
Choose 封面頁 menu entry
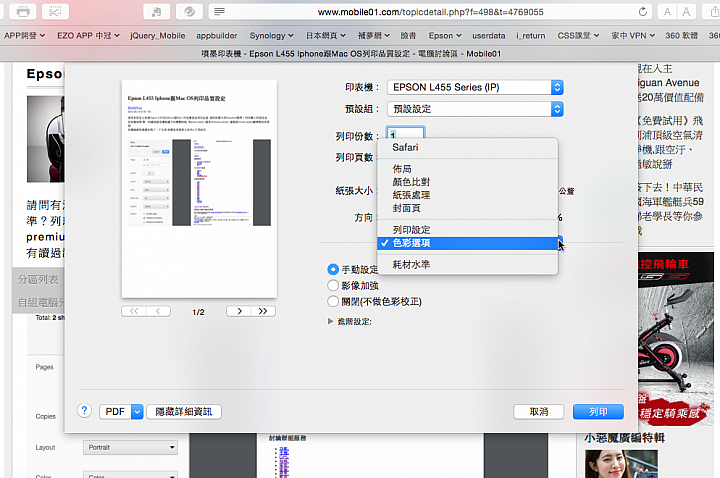pyautogui.click(x=467, y=208)
